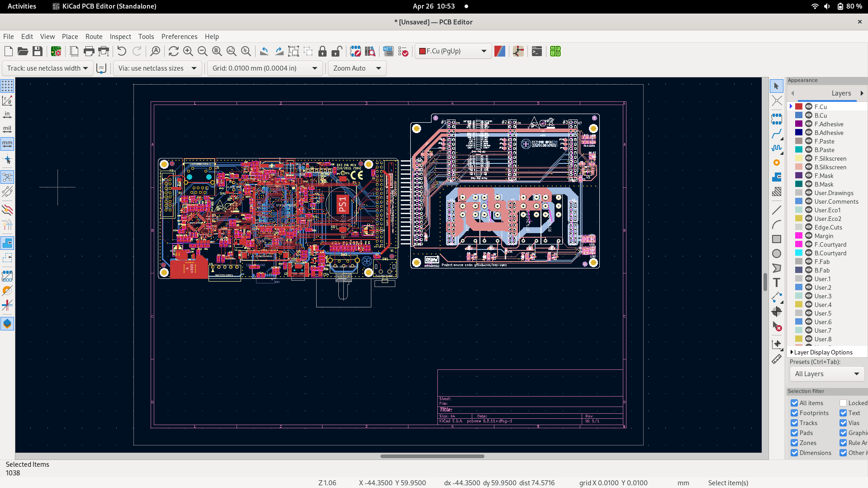Select the Measure ruler tool
The width and height of the screenshot is (868, 488).
(776, 359)
